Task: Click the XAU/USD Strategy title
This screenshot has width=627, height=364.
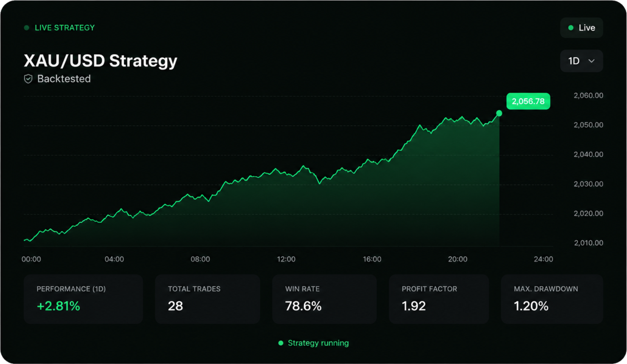Action: pyautogui.click(x=101, y=61)
